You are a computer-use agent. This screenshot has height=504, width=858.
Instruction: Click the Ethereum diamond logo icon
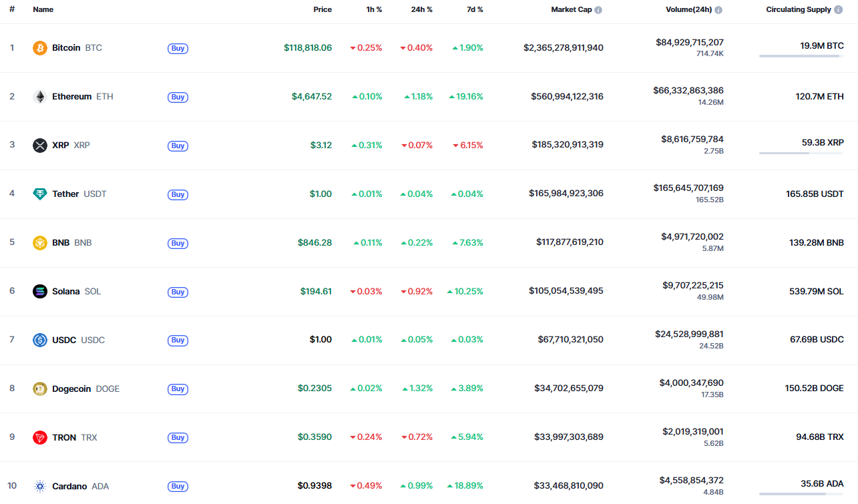click(x=40, y=97)
